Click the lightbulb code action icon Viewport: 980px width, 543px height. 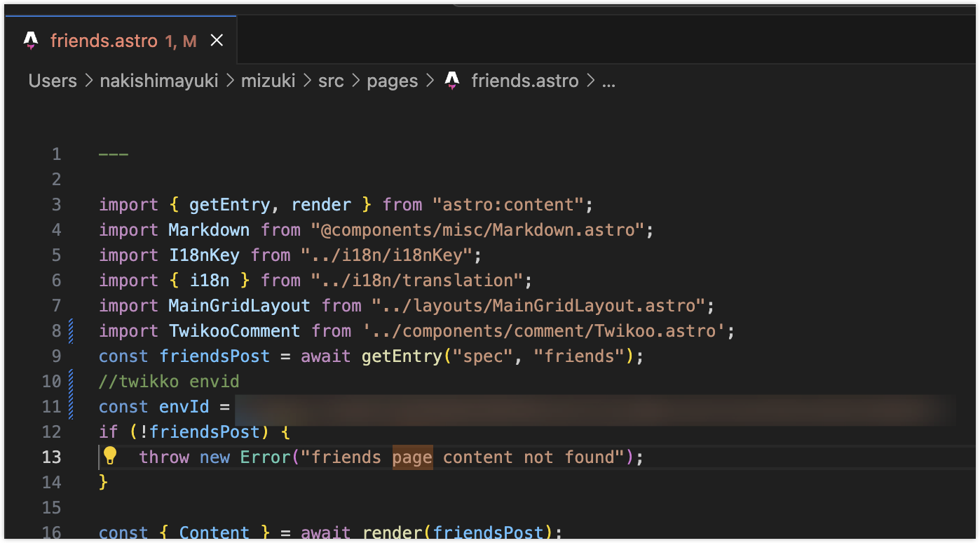[x=110, y=456]
